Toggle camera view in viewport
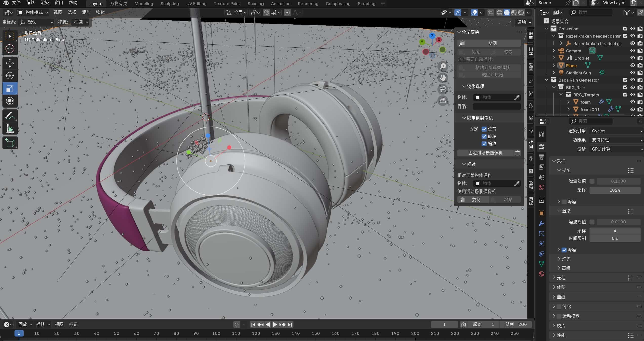This screenshot has width=644, height=341. [443, 89]
